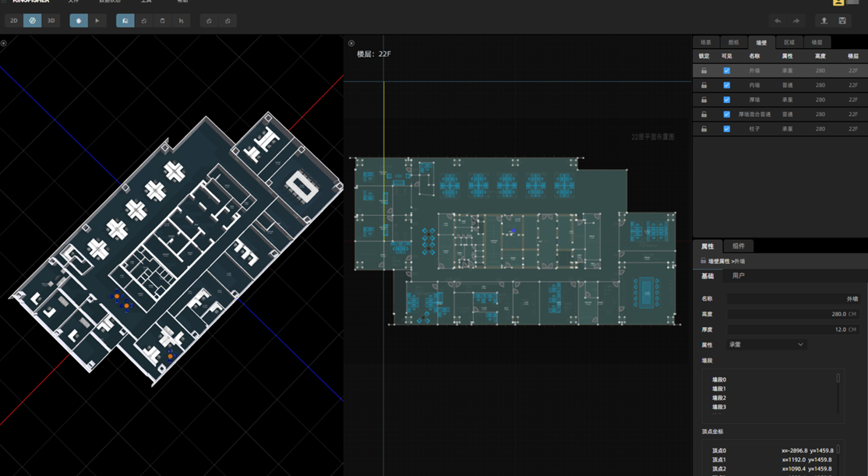The height and width of the screenshot is (476, 868).
Task: Select the 墙壁 tab
Action: [762, 42]
